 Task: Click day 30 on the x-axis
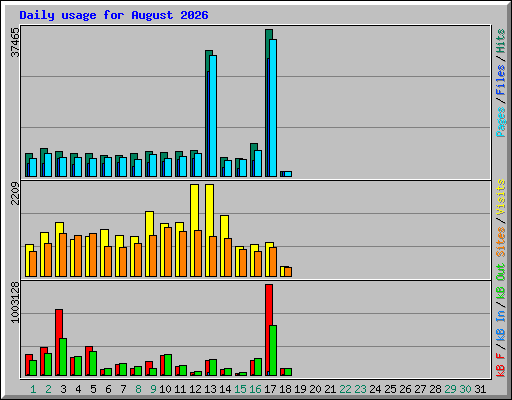coord(465,389)
